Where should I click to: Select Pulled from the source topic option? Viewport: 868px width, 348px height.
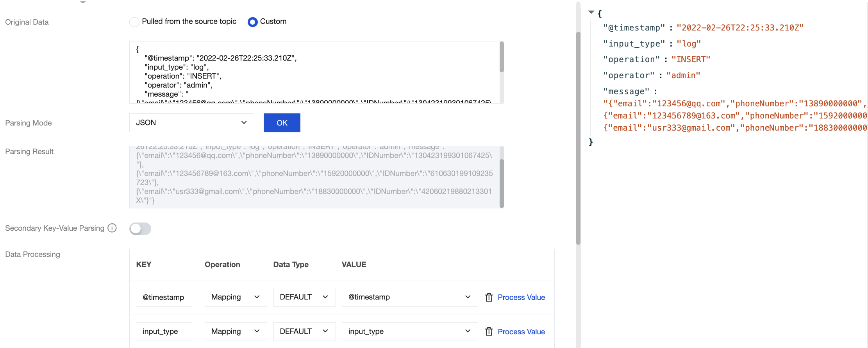pos(134,22)
